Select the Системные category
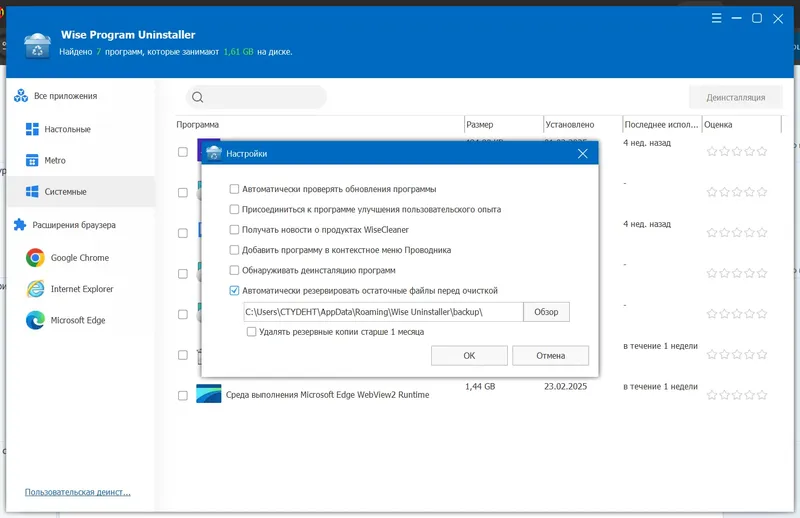 tap(81, 191)
